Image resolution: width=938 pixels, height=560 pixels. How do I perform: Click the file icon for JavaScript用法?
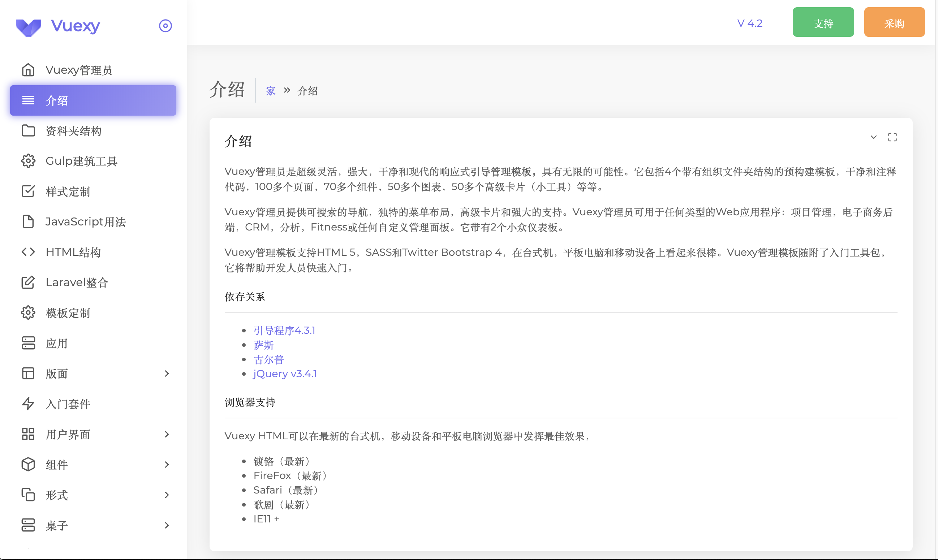coord(28,221)
